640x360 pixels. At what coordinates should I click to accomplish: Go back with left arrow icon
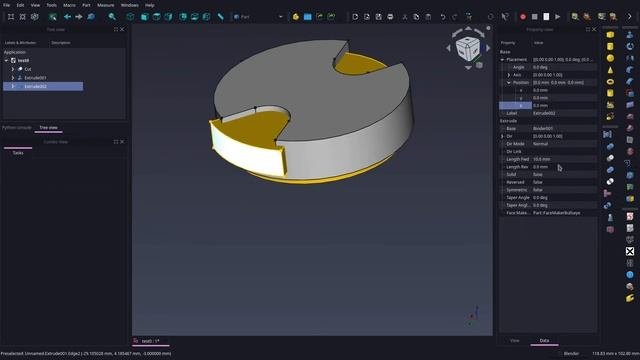[67, 17]
